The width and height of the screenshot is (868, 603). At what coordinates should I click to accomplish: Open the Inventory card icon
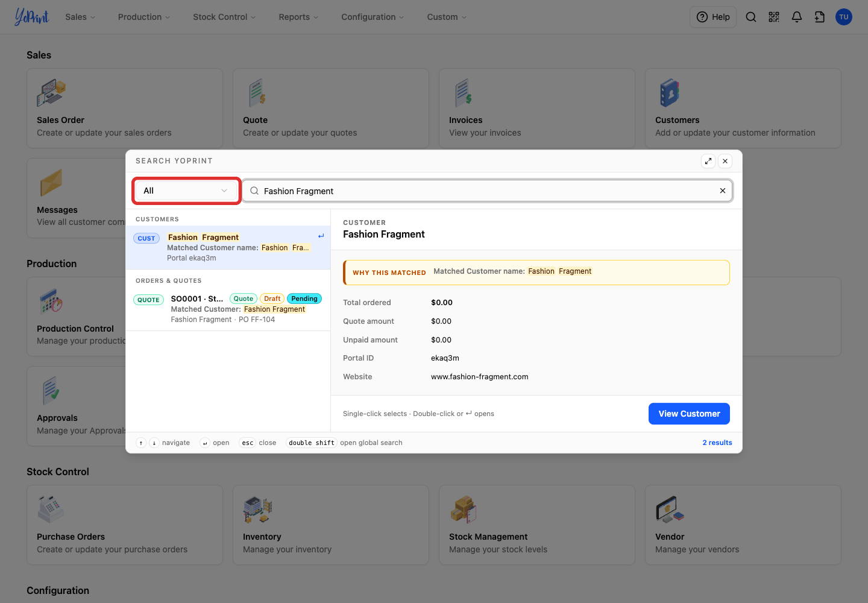click(x=258, y=510)
